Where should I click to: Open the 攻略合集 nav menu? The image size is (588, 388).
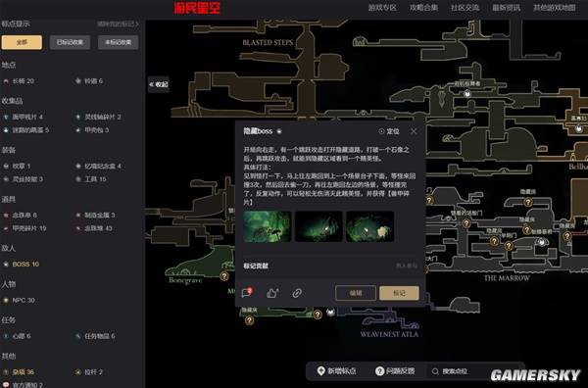click(x=423, y=8)
